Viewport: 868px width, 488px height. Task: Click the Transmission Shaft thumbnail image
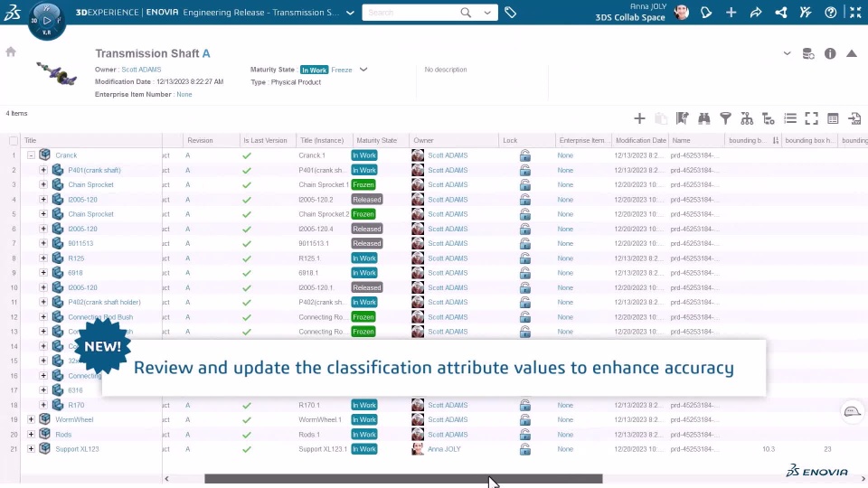click(x=56, y=73)
